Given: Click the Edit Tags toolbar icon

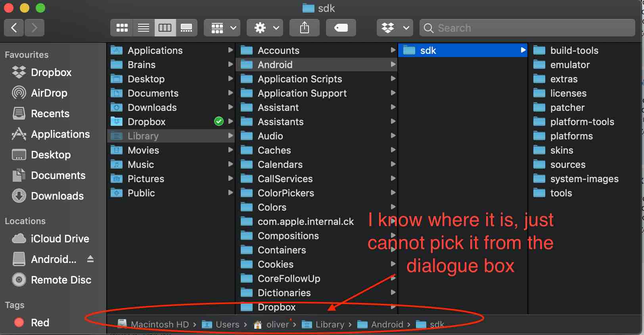Looking at the screenshot, I should coord(341,28).
